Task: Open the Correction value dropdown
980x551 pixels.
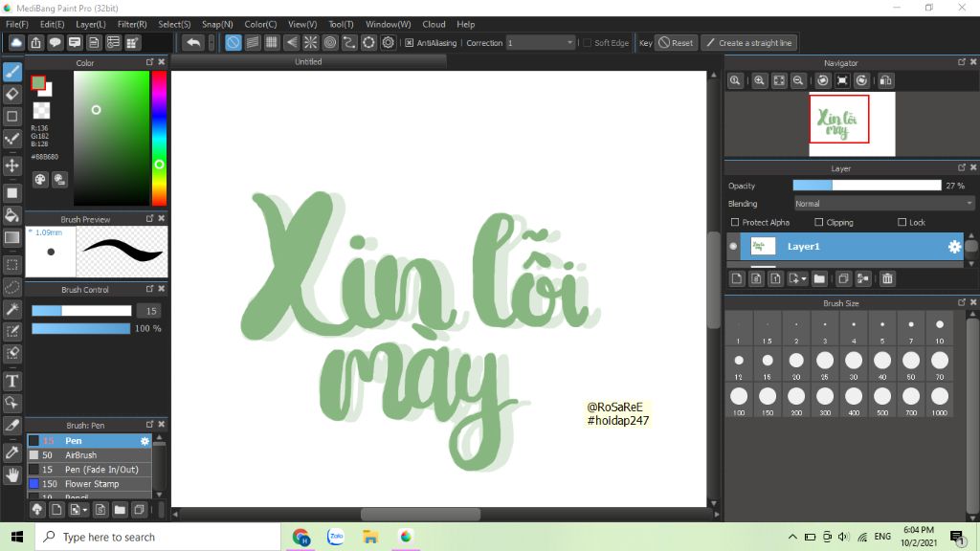Action: tap(541, 43)
